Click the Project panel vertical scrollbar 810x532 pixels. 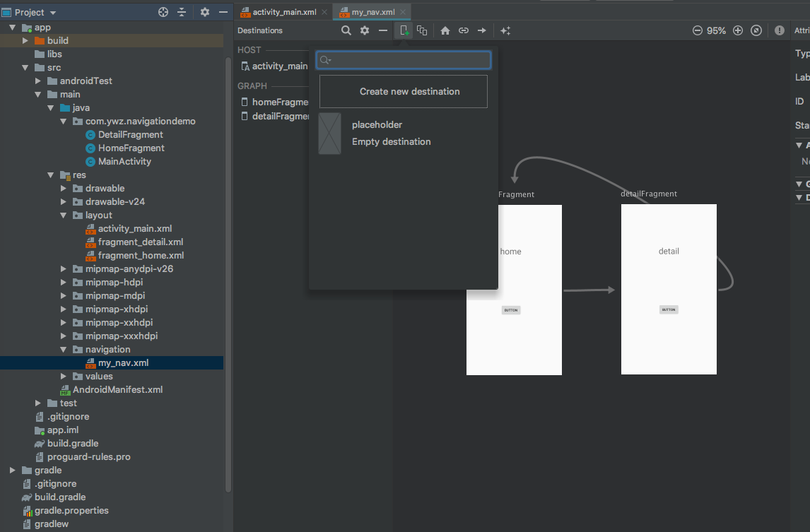[x=228, y=273]
